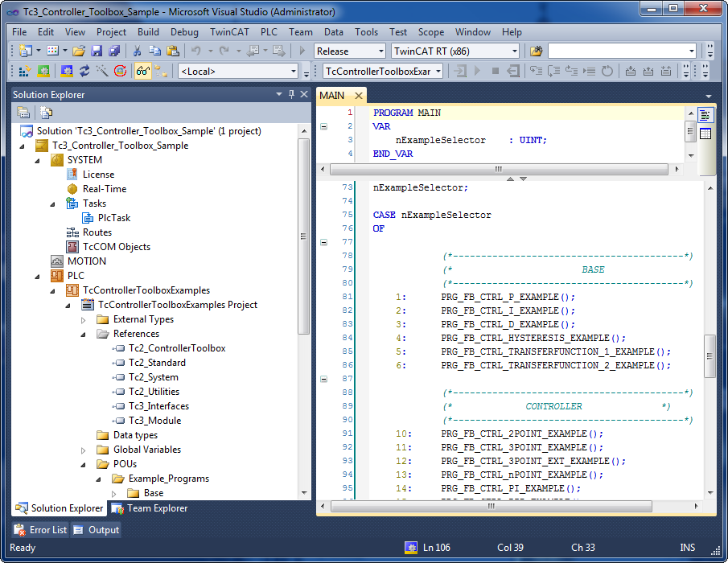The image size is (728, 563).
Task: Click the green Restart TwinCAT Run Mode icon
Action: [x=43, y=71]
